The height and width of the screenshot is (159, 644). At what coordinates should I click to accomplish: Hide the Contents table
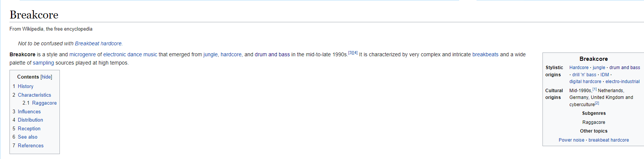[x=46, y=77]
